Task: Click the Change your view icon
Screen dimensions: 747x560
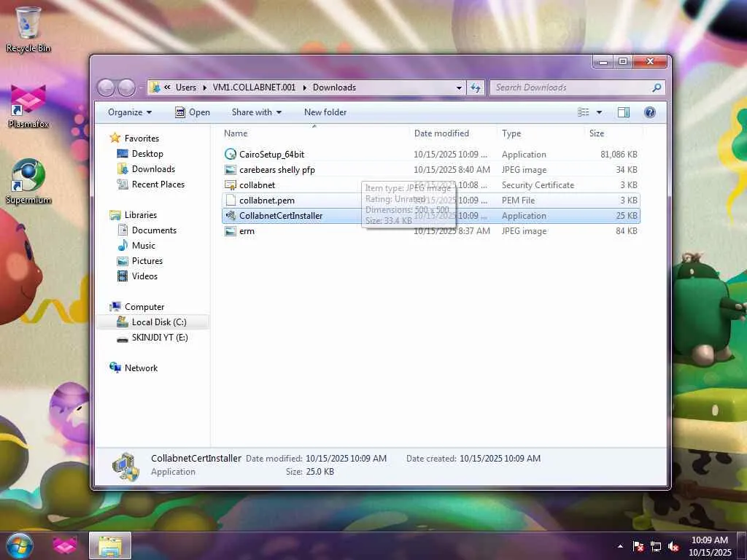Action: pos(583,112)
